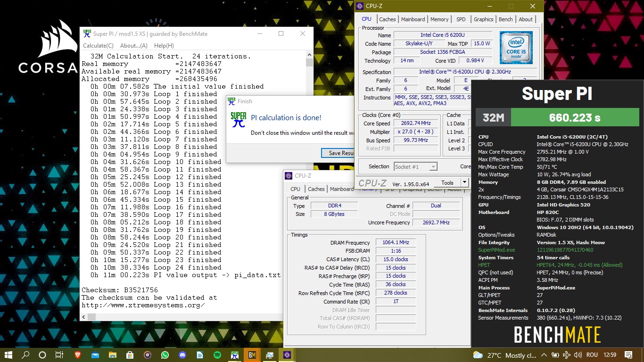
Task: Switch to Super PI via the taskbar icon
Action: [234, 355]
